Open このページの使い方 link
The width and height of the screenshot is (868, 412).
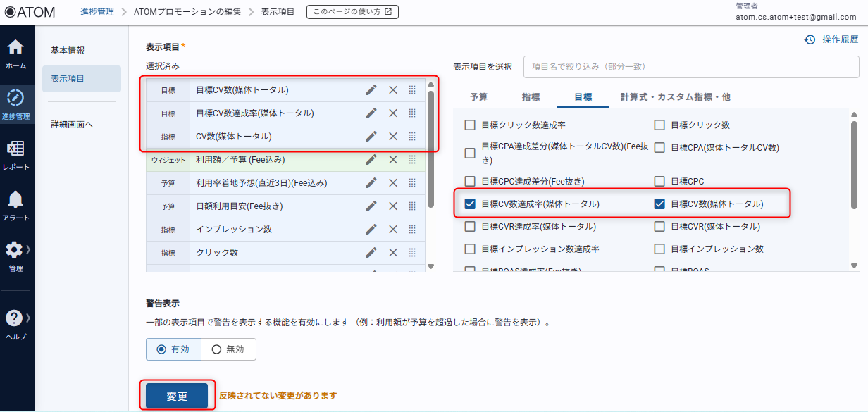[x=352, y=12]
